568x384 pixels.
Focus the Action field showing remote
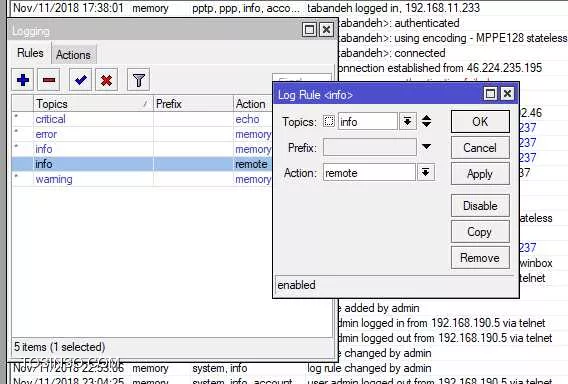(369, 173)
